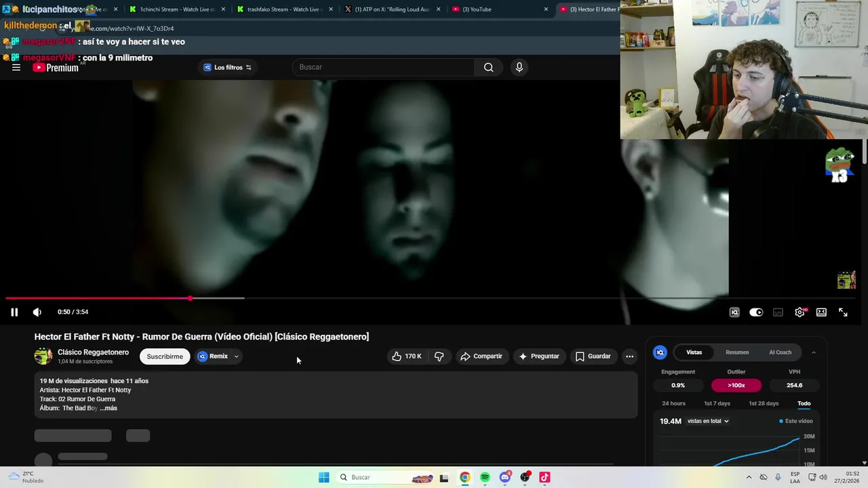Open Los filtros vidIQ filter button
The height and width of the screenshot is (488, 868).
point(227,67)
